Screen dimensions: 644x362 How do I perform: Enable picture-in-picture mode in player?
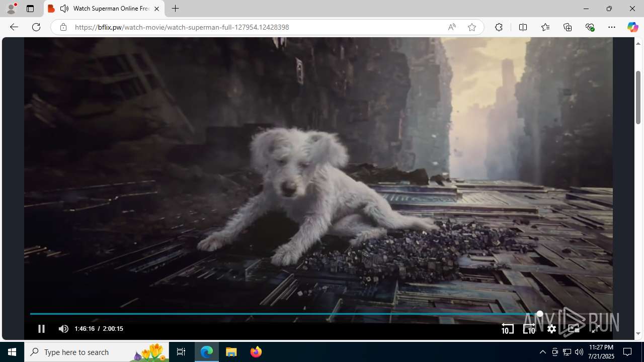point(574,329)
